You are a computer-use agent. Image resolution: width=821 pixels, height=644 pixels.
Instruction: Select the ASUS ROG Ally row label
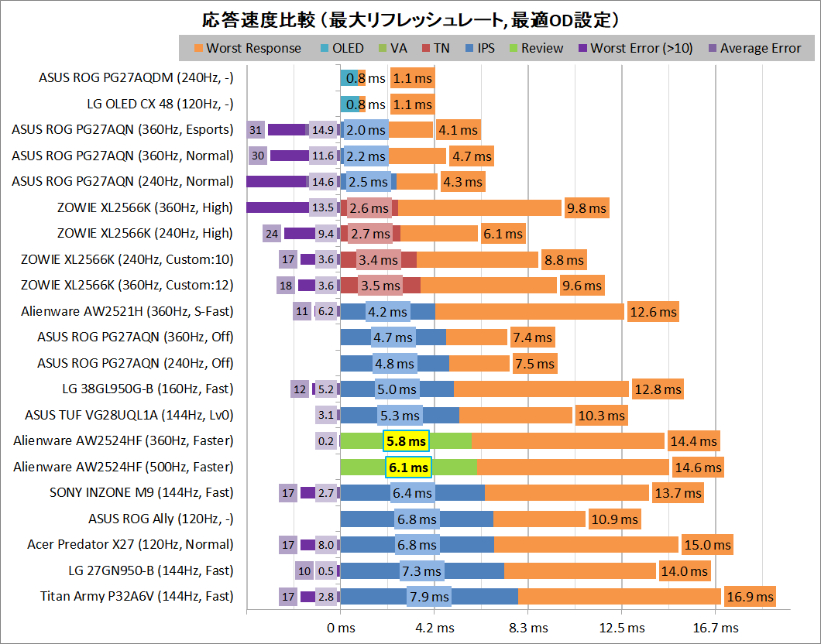pos(160,519)
